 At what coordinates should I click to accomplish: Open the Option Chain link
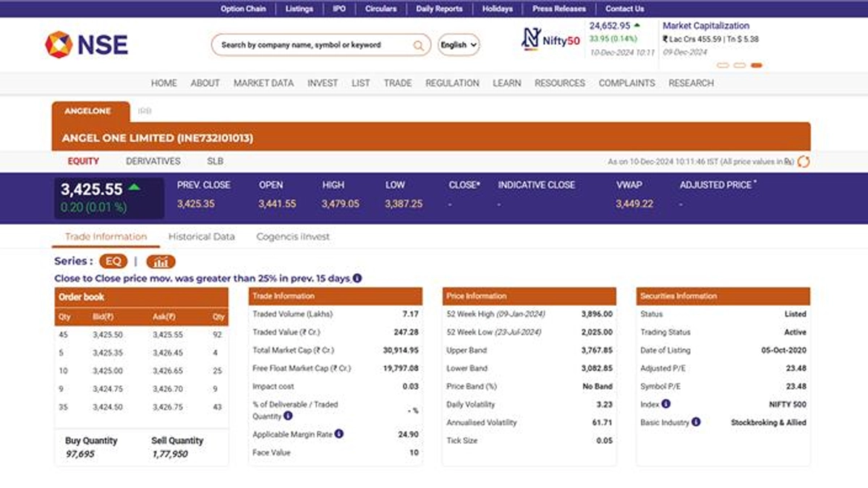(x=243, y=9)
